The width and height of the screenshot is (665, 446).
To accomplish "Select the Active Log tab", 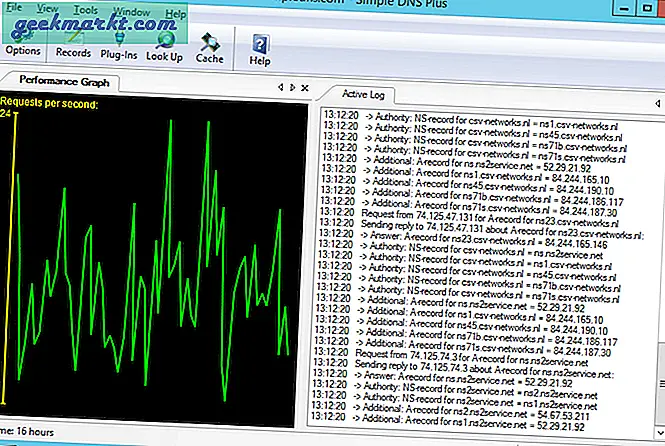I will (363, 94).
